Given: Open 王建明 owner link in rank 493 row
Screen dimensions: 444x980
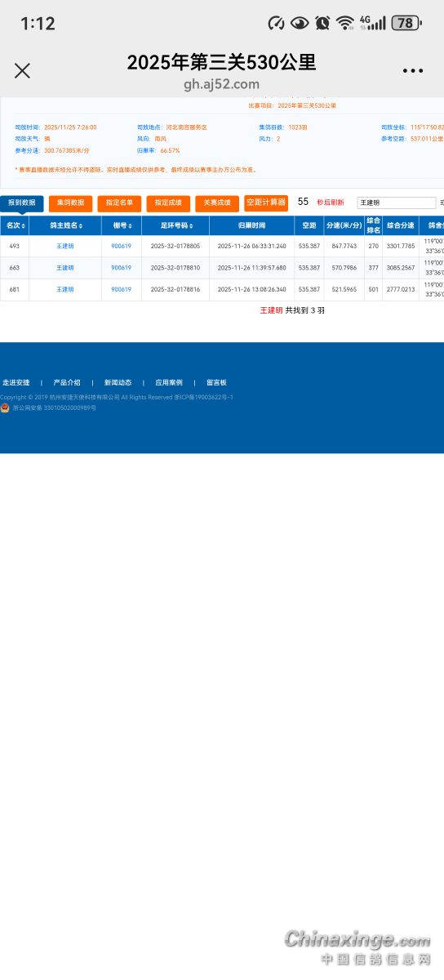Looking at the screenshot, I should (64, 246).
